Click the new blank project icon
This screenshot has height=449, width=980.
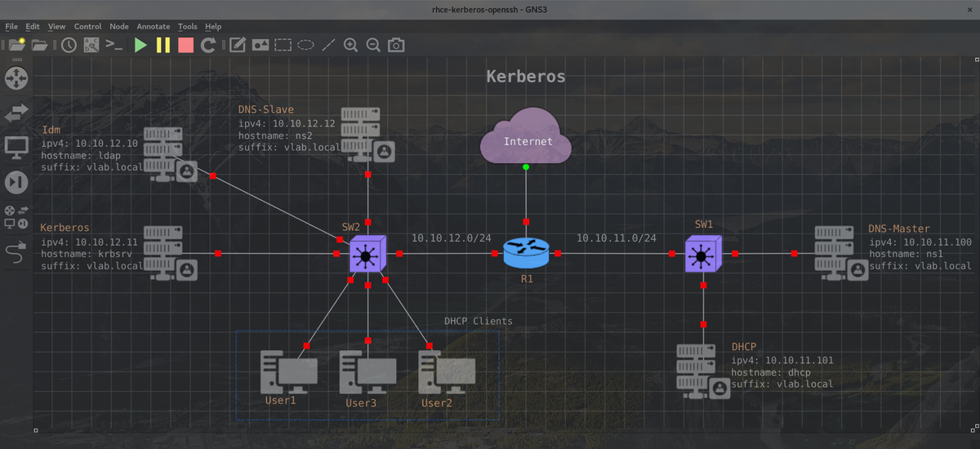pos(16,45)
